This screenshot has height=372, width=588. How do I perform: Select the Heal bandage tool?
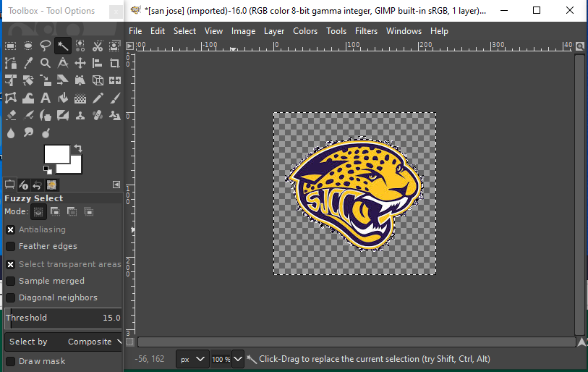tap(98, 115)
